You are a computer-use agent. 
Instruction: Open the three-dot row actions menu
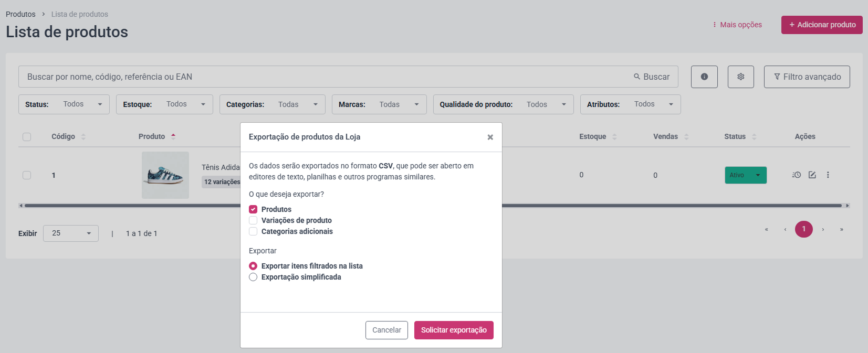[x=828, y=175]
